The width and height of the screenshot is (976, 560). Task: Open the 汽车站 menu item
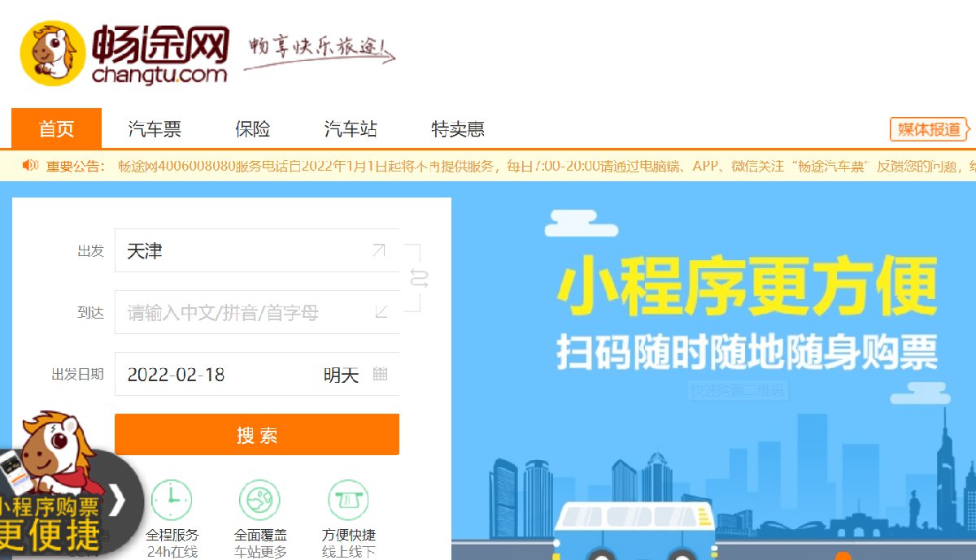click(x=351, y=128)
